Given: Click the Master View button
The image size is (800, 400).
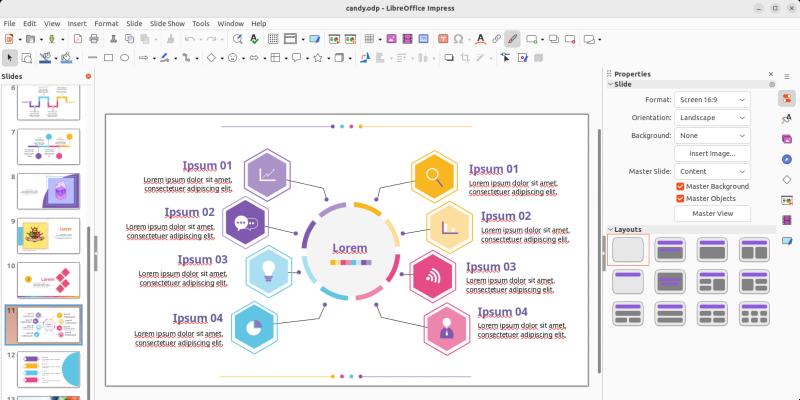Looking at the screenshot, I should click(712, 213).
